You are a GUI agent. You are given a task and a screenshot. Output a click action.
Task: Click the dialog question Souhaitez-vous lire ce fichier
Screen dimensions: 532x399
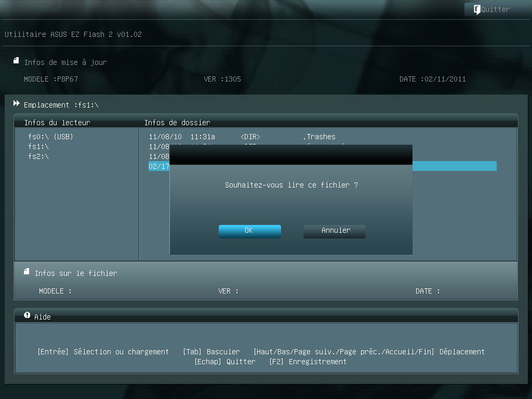click(291, 185)
